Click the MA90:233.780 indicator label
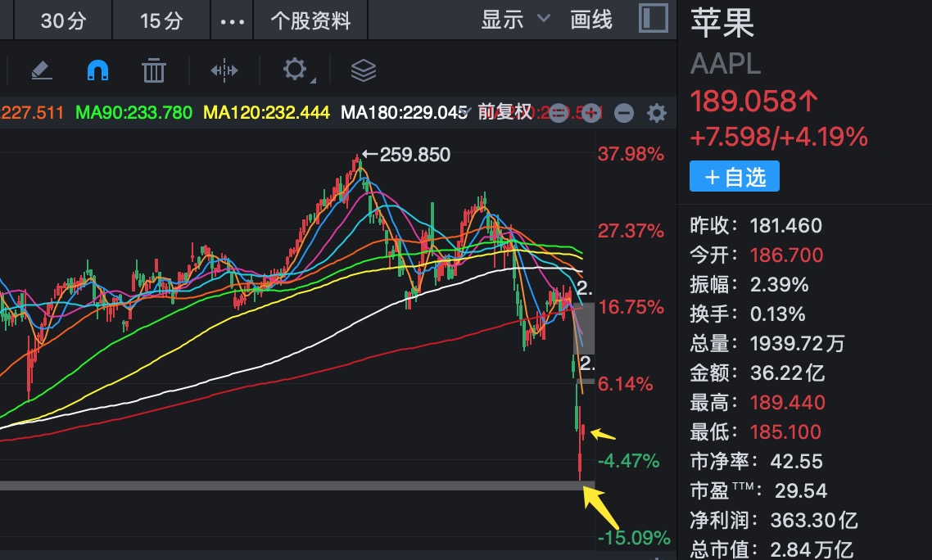The height and width of the screenshot is (560, 932). (133, 112)
